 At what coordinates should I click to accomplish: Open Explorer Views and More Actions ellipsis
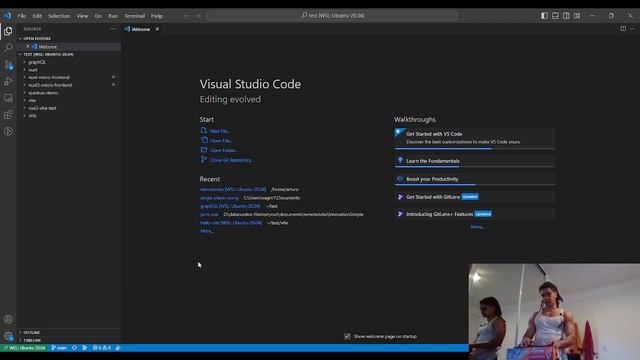[113, 29]
